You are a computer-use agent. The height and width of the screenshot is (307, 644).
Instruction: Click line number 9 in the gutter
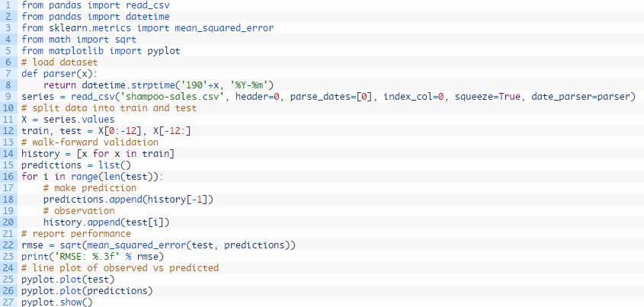(8, 97)
